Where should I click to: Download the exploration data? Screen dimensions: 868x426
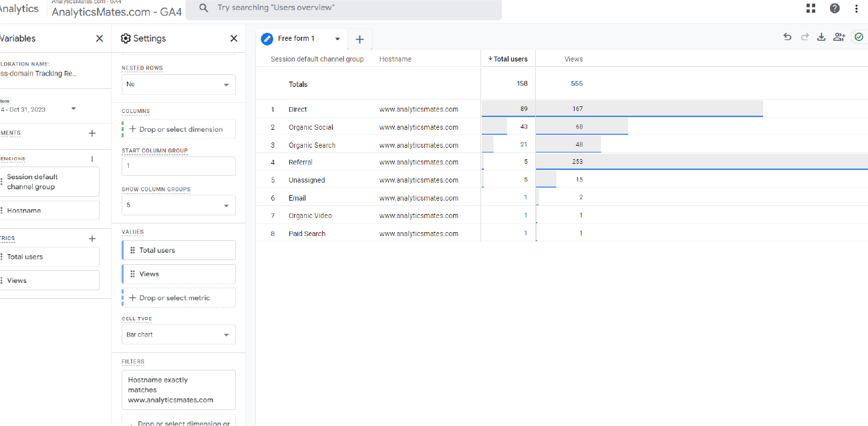click(x=821, y=37)
